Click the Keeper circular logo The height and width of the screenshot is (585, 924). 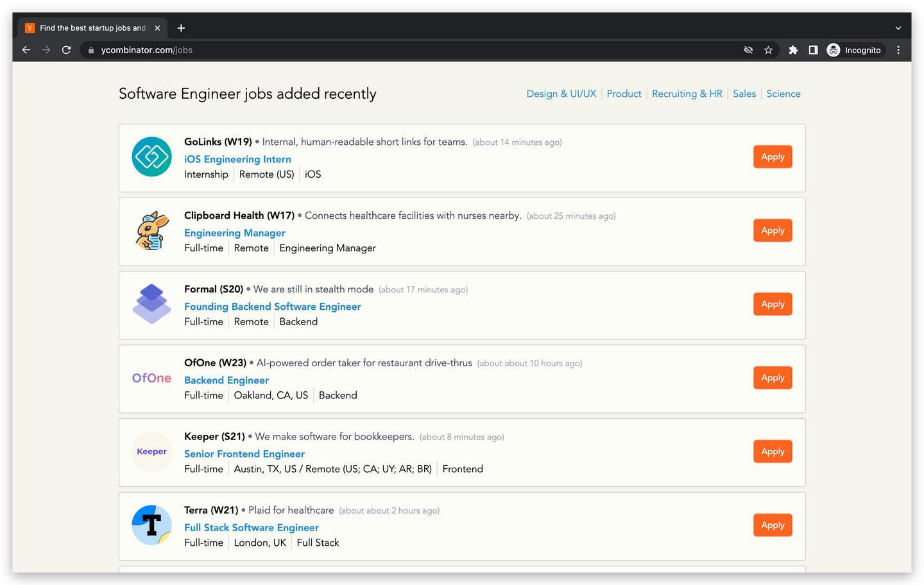151,452
